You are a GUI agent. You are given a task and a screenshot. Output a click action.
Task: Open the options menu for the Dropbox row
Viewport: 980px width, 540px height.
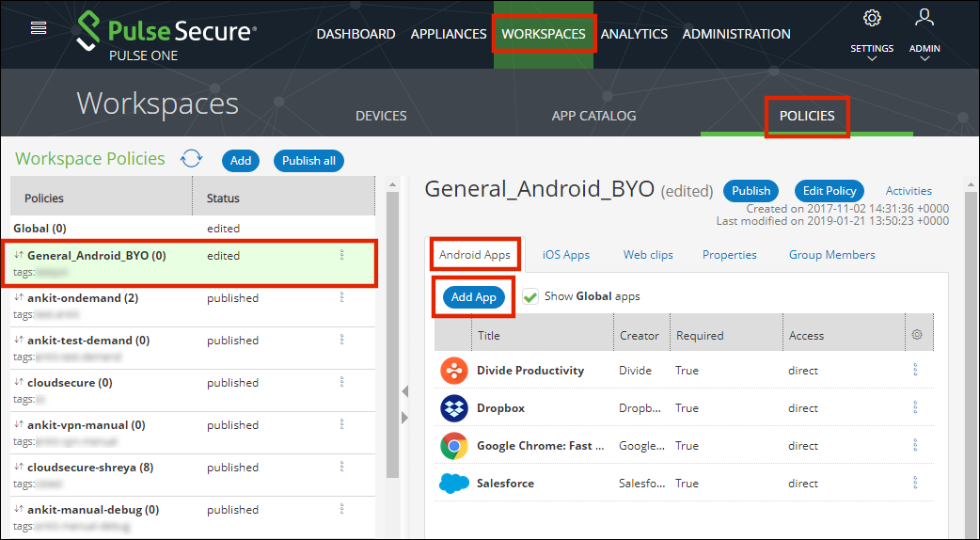click(x=915, y=408)
